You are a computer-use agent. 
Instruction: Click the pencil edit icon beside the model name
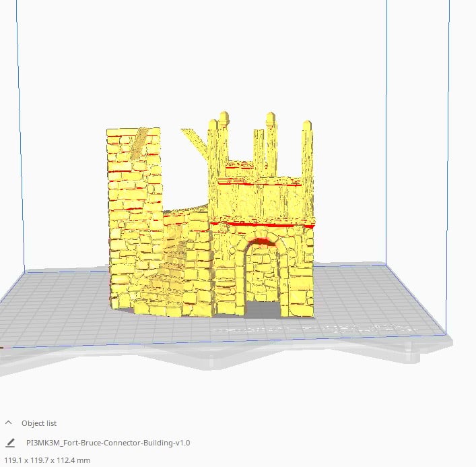10,443
